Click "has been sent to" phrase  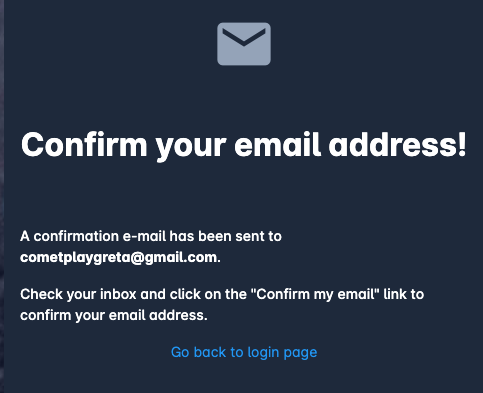226,236
